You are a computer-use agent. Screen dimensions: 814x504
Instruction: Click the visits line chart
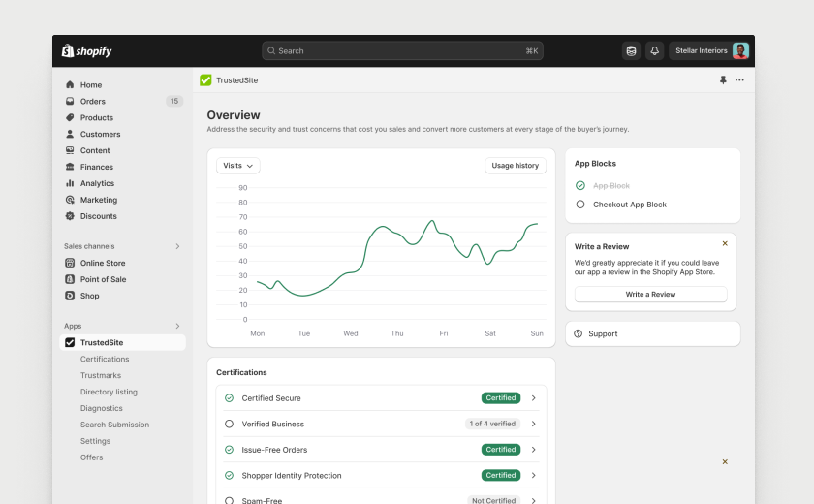tap(397, 258)
